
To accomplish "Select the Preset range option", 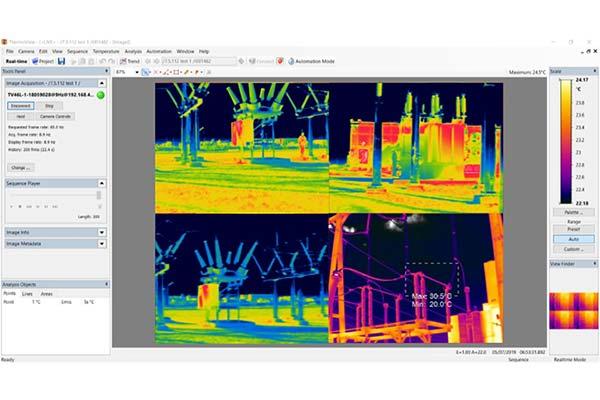I will [x=573, y=229].
